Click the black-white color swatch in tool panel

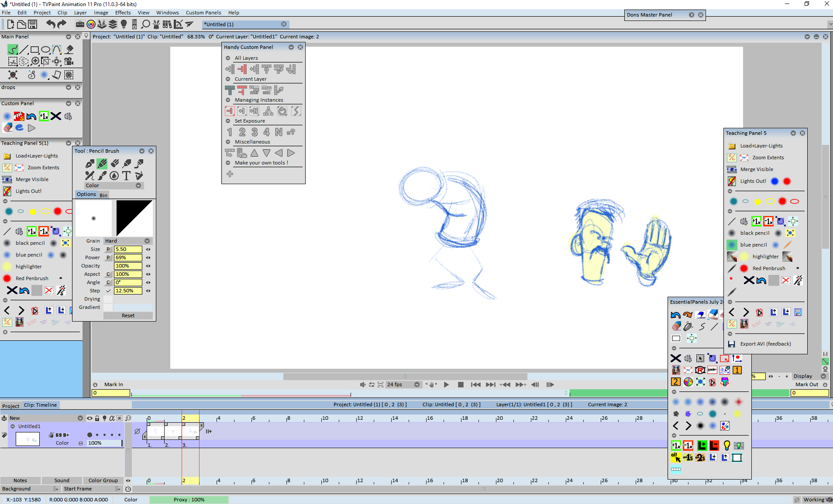[x=134, y=218]
